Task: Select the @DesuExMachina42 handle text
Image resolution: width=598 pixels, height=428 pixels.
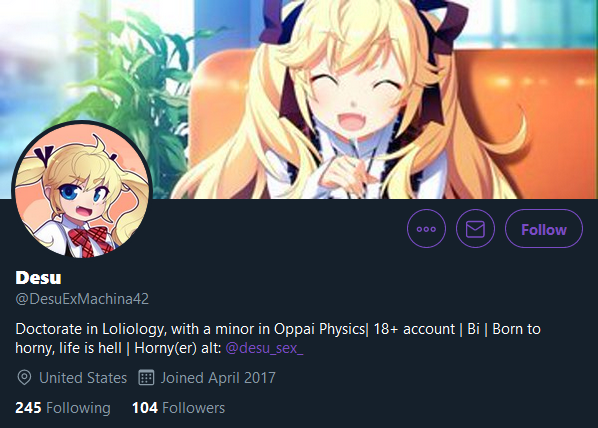Action: coord(82,299)
